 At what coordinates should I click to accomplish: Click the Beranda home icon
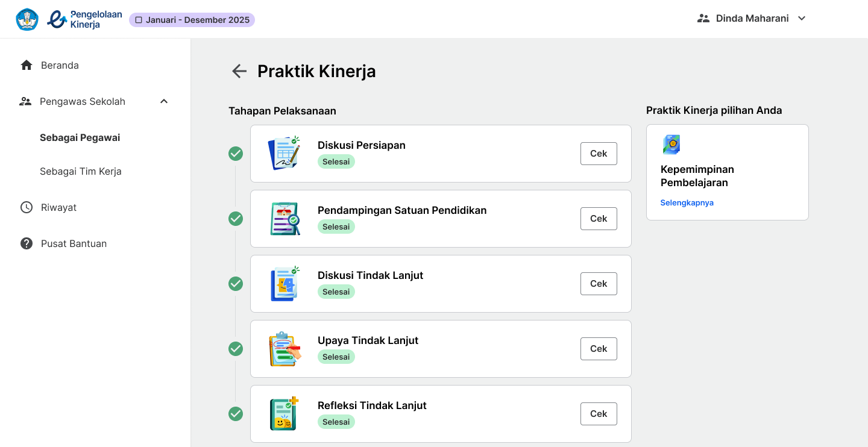pos(27,65)
